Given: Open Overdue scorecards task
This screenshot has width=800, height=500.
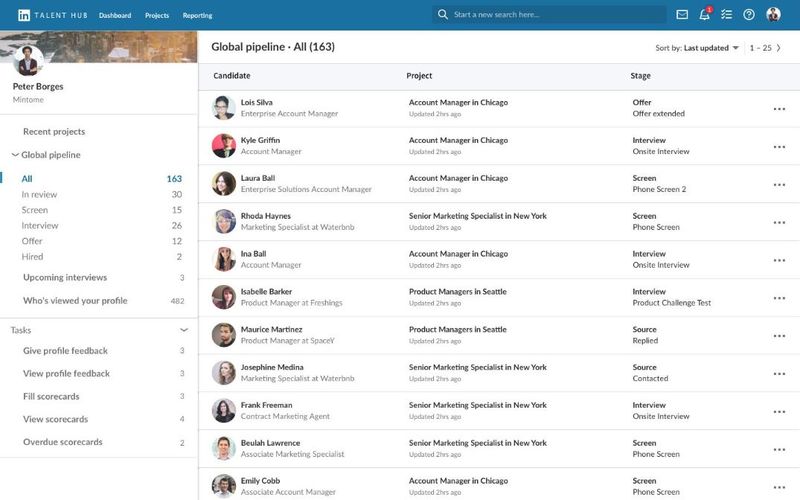Looking at the screenshot, I should (x=62, y=442).
